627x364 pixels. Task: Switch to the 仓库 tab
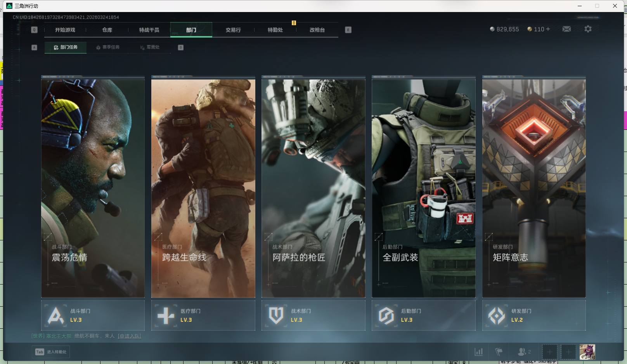click(107, 30)
